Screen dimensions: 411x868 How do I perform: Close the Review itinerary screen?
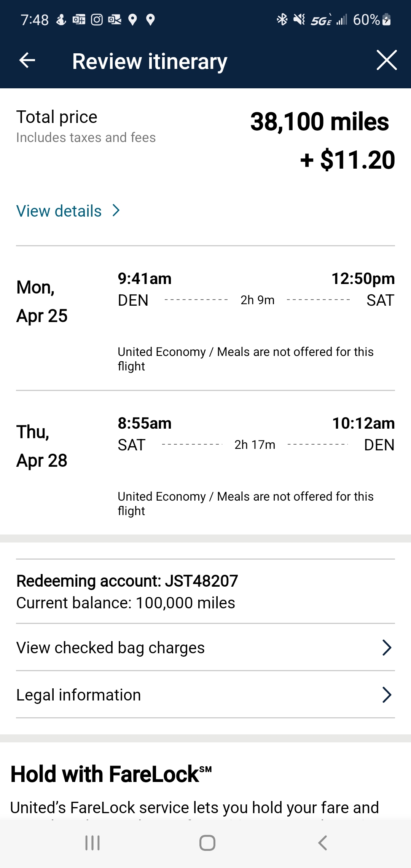[x=387, y=60]
